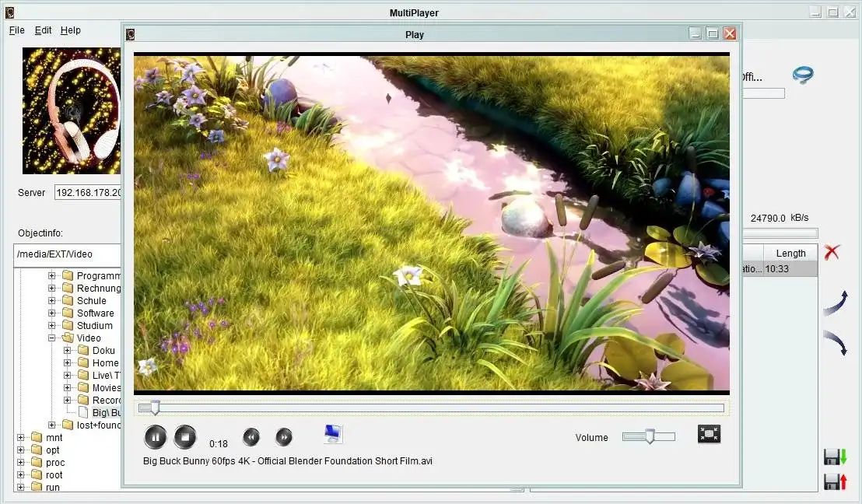The height and width of the screenshot is (504, 862).
Task: Toggle fullscreen video mode
Action: [710, 434]
